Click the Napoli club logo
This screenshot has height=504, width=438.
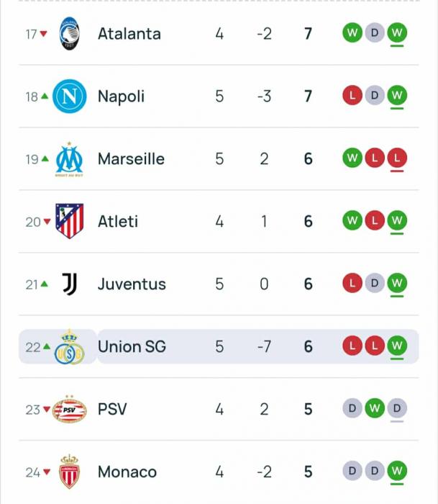70,96
